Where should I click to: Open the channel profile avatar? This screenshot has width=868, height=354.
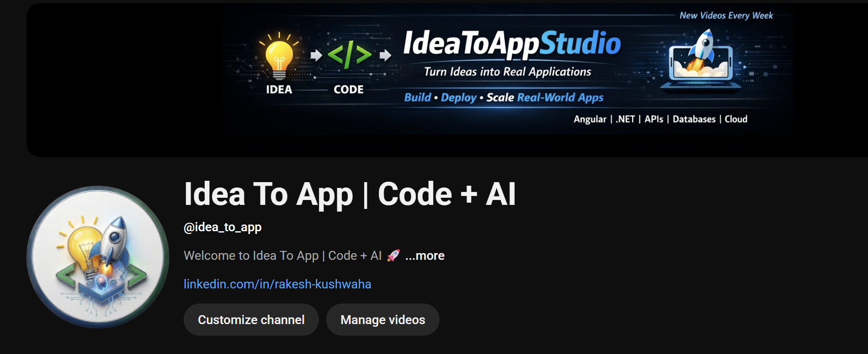(x=98, y=257)
